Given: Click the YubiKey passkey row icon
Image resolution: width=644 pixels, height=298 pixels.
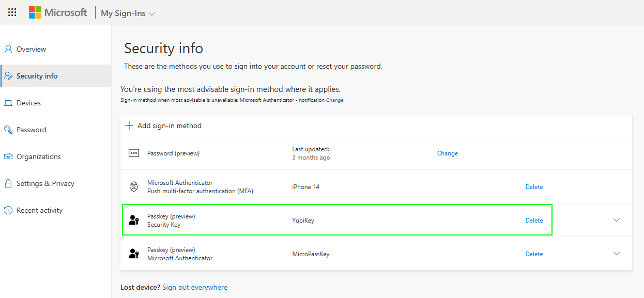Looking at the screenshot, I should (x=134, y=221).
